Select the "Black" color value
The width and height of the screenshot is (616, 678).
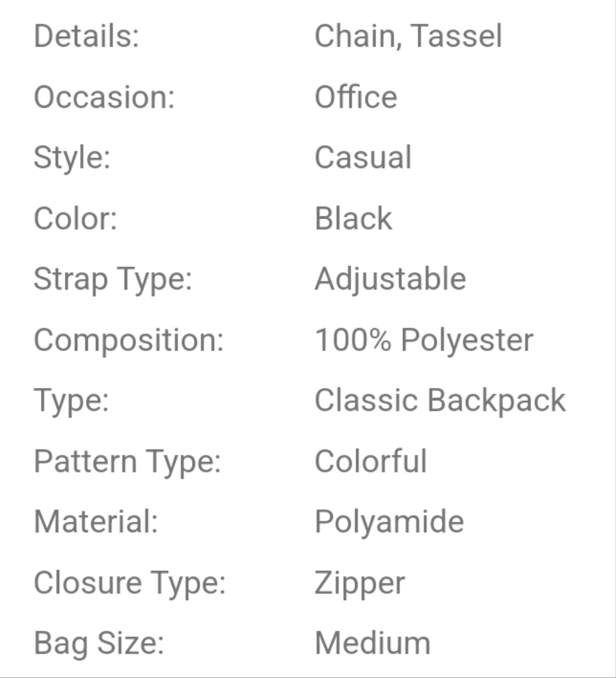point(353,219)
